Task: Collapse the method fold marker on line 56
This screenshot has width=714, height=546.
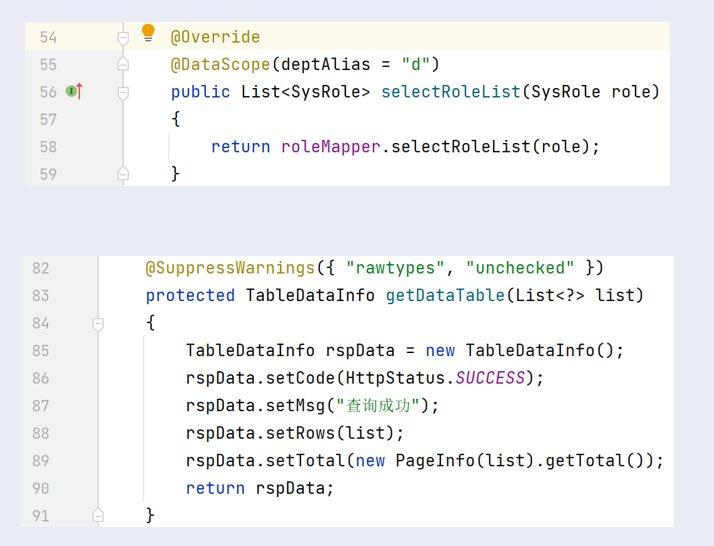Action: pos(123,93)
